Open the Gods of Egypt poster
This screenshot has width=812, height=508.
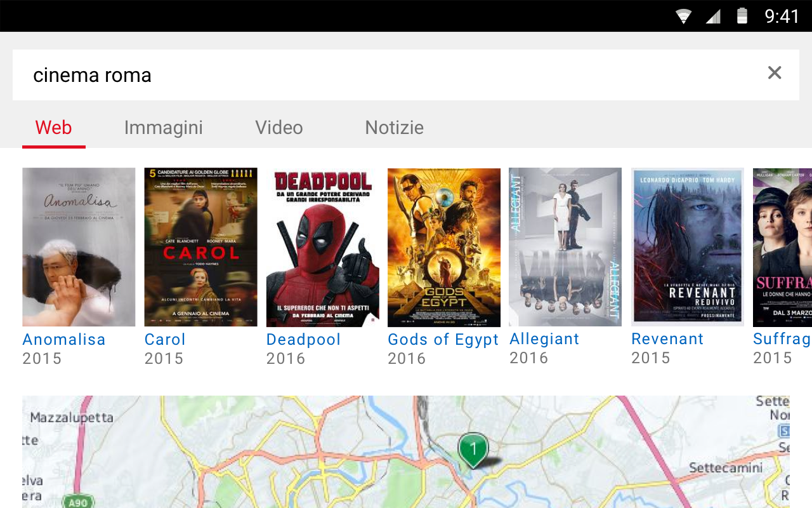pyautogui.click(x=444, y=247)
